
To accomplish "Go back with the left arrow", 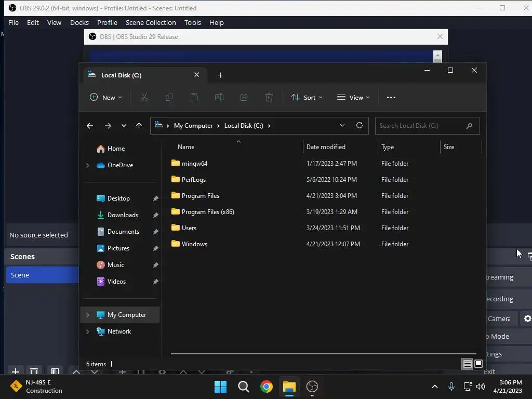I will 89,126.
